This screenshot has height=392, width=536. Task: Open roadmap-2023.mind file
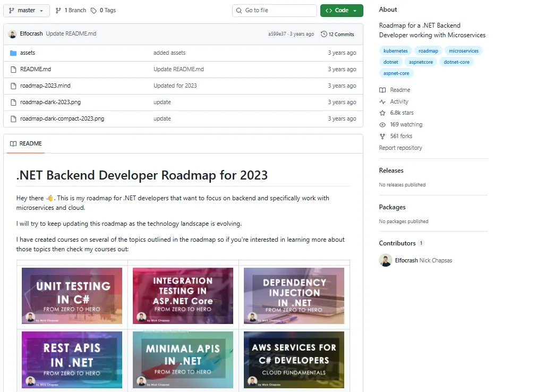tap(45, 86)
